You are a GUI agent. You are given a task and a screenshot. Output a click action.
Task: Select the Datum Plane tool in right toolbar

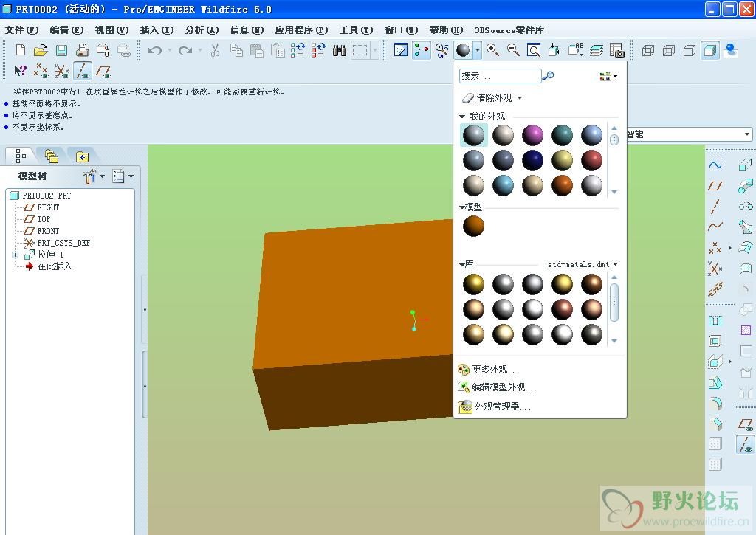715,185
